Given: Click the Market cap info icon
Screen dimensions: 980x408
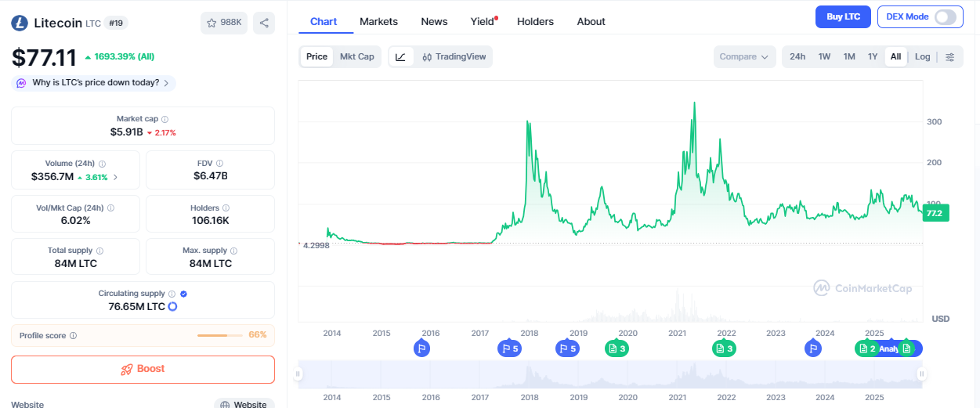Looking at the screenshot, I should (x=165, y=119).
